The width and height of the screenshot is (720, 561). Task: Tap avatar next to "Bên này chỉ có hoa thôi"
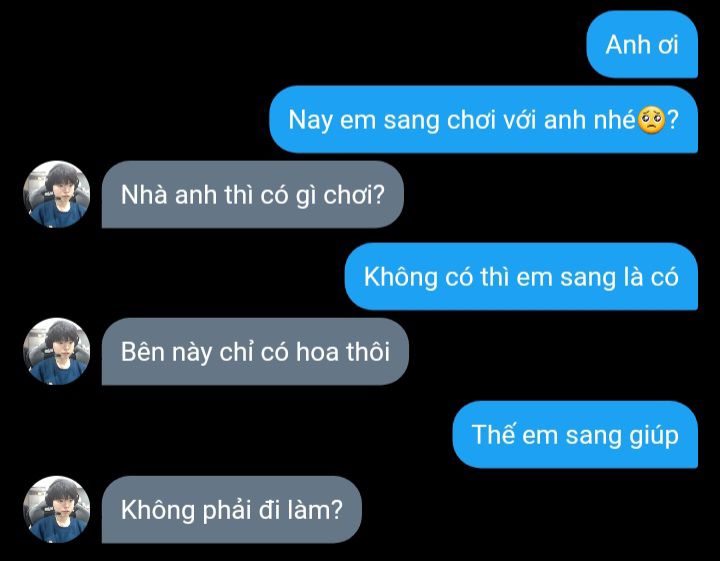tap(56, 352)
